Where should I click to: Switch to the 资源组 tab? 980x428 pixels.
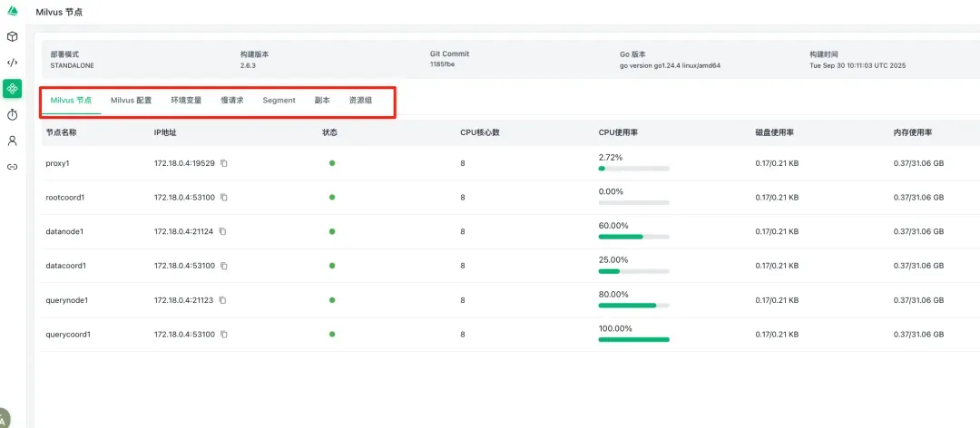(360, 101)
